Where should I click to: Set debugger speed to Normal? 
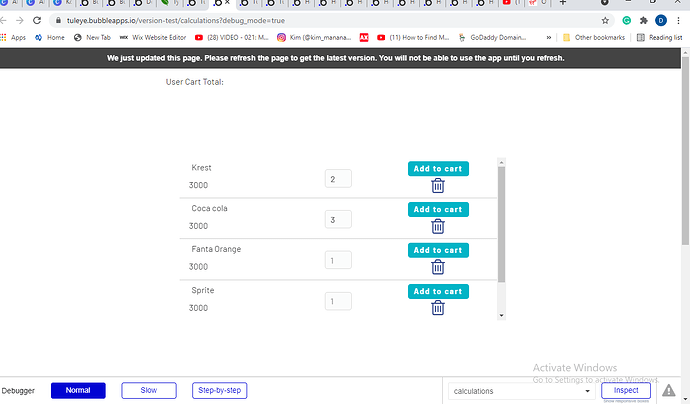78,390
